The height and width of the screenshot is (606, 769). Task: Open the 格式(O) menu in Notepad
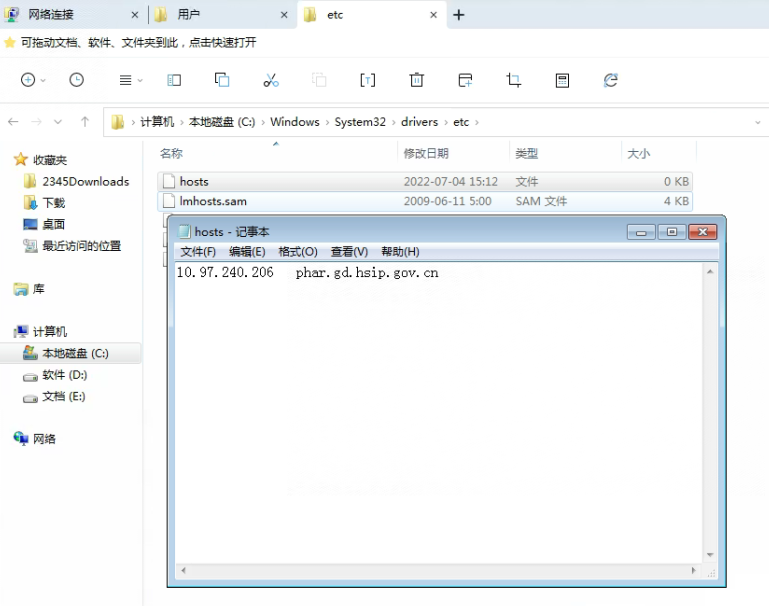point(297,252)
